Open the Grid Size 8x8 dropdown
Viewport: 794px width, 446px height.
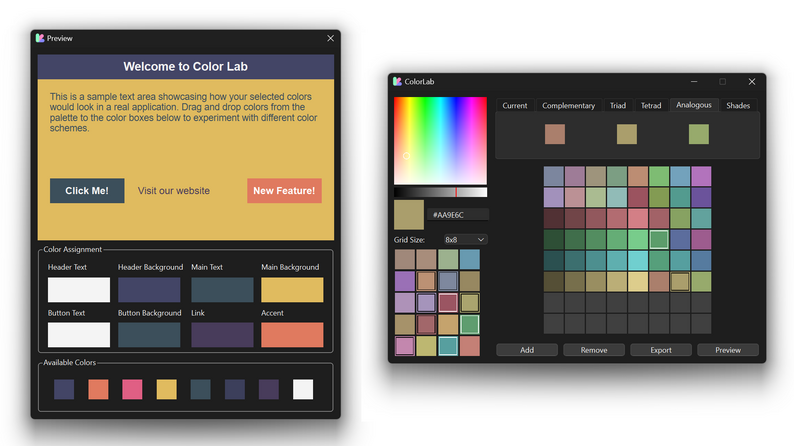[465, 239]
